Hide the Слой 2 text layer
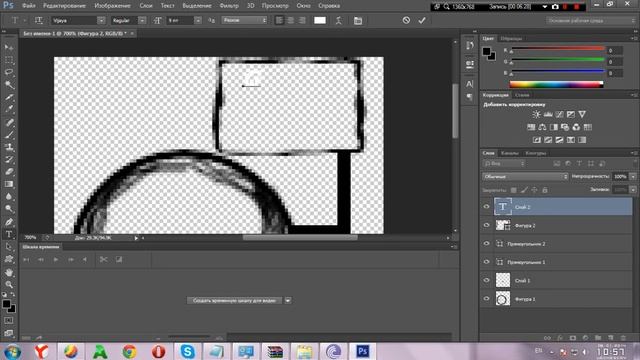640x360 pixels. pos(486,207)
